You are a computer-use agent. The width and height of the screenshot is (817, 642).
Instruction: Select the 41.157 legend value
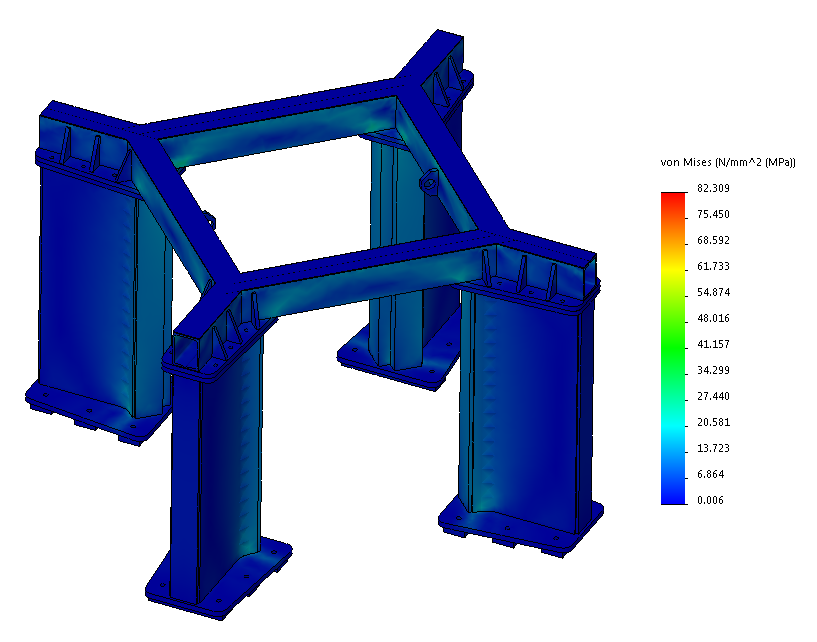point(713,344)
